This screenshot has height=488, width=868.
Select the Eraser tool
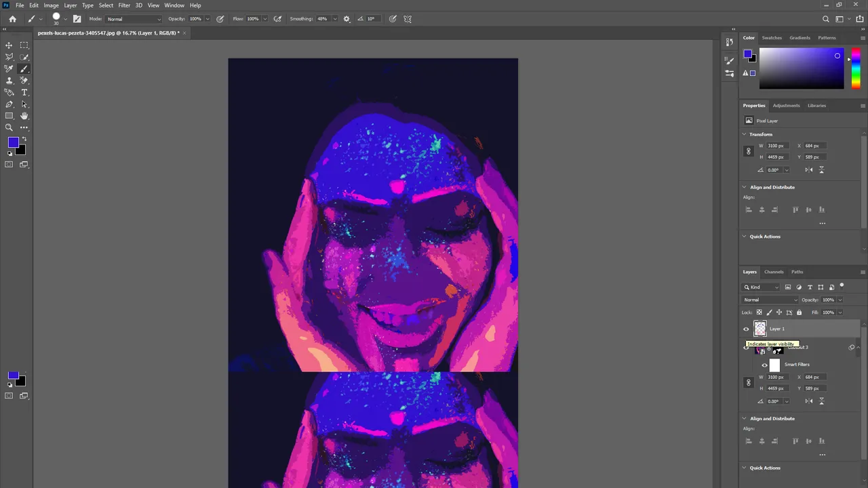[x=24, y=81]
